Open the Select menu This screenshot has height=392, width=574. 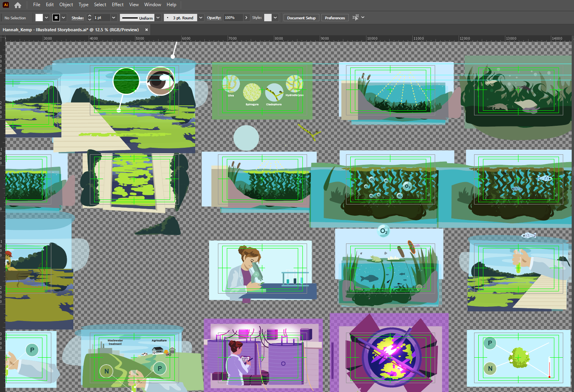[x=100, y=5]
